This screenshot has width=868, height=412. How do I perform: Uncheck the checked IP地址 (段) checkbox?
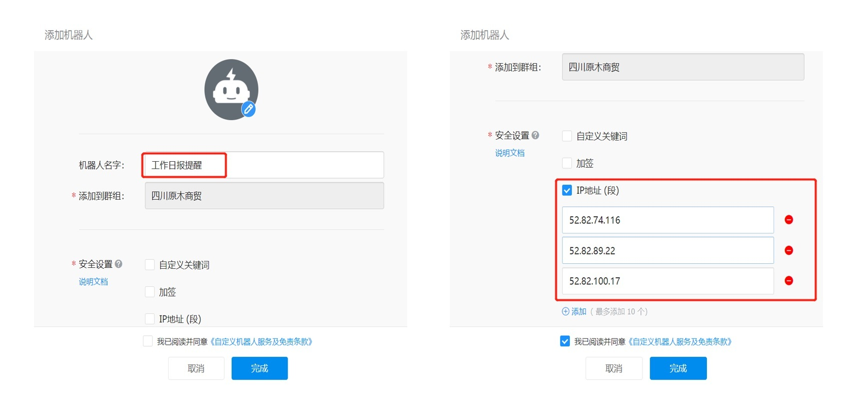[x=567, y=190]
